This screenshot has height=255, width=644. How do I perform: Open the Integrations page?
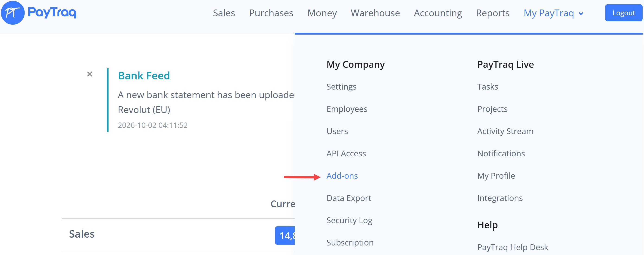tap(500, 198)
